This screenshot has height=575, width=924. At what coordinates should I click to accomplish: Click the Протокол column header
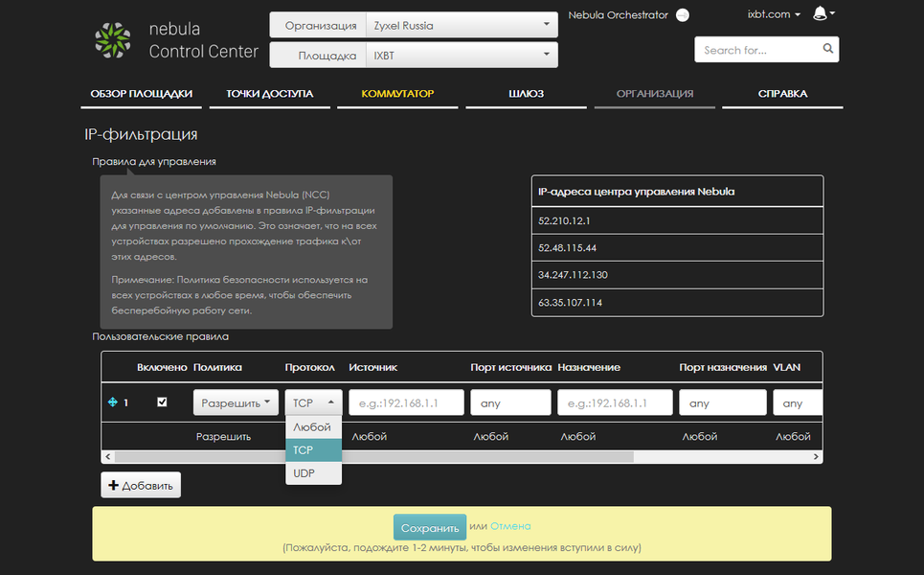tap(310, 367)
